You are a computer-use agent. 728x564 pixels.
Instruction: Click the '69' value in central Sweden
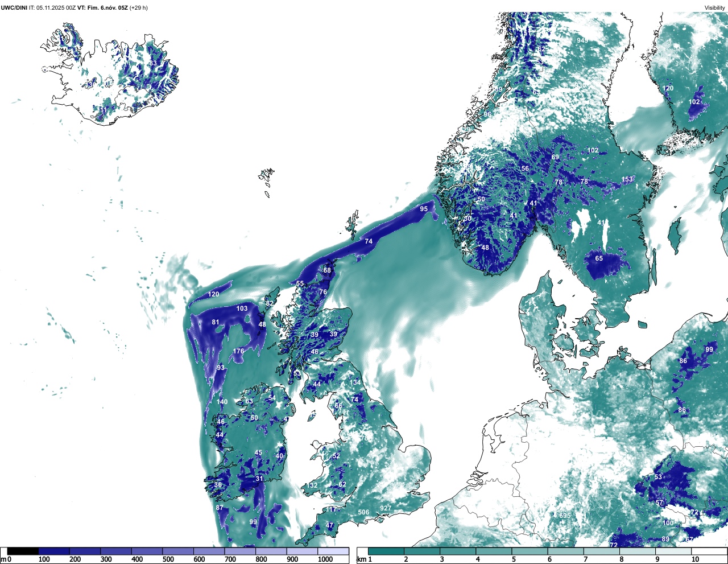point(555,157)
